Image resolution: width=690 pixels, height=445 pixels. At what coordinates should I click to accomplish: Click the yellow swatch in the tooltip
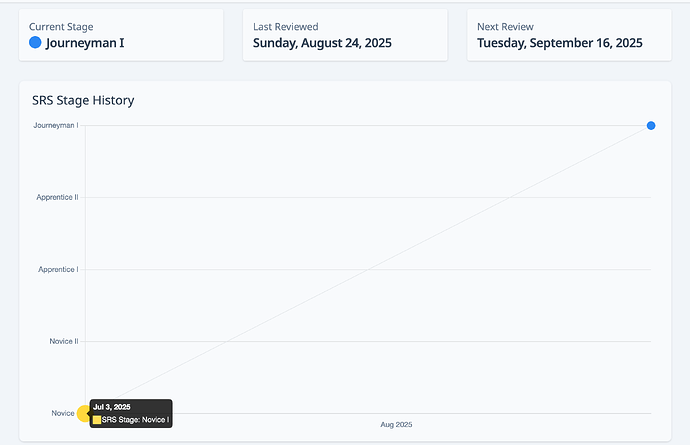pyautogui.click(x=97, y=420)
